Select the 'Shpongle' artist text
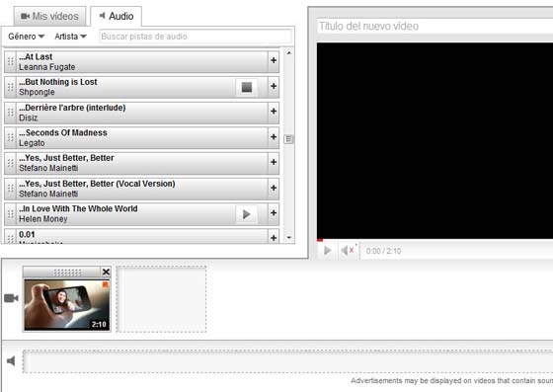The image size is (553, 392). tap(37, 93)
